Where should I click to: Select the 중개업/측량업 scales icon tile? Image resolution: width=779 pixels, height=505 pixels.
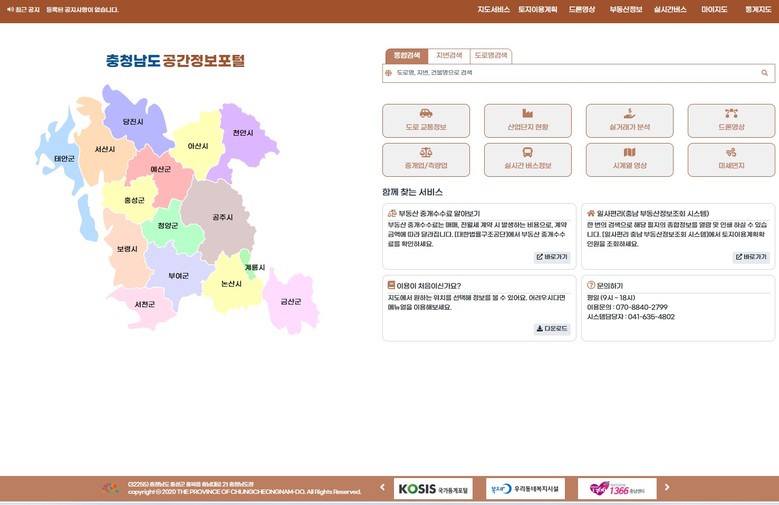click(x=426, y=159)
